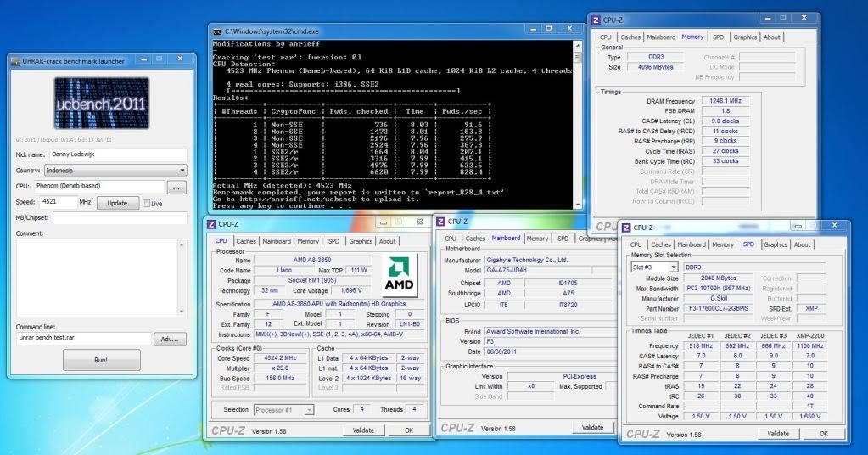Screen dimensions: 868x455
Task: Click the Command line input field
Action: tap(83, 338)
